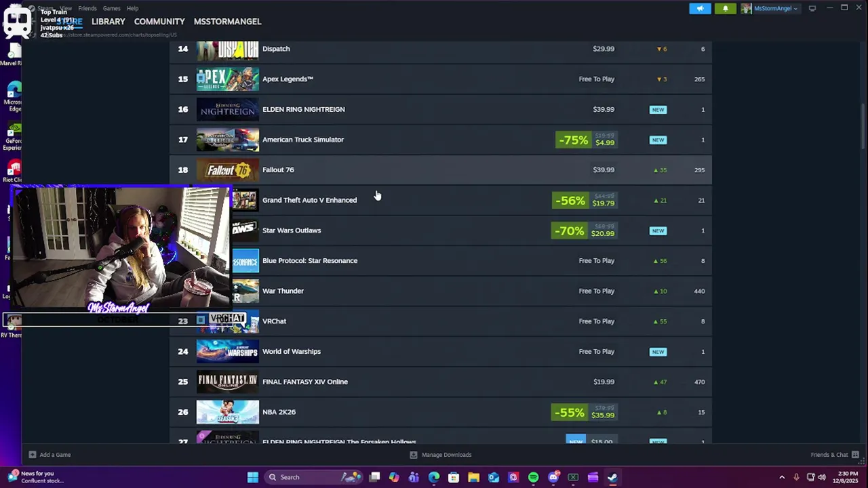Open News for you widget

pyautogui.click(x=37, y=477)
